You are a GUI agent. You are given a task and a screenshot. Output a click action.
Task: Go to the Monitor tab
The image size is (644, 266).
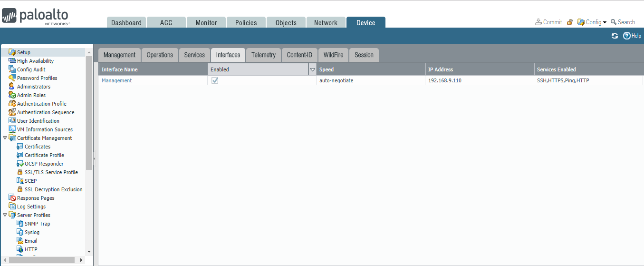tap(206, 22)
